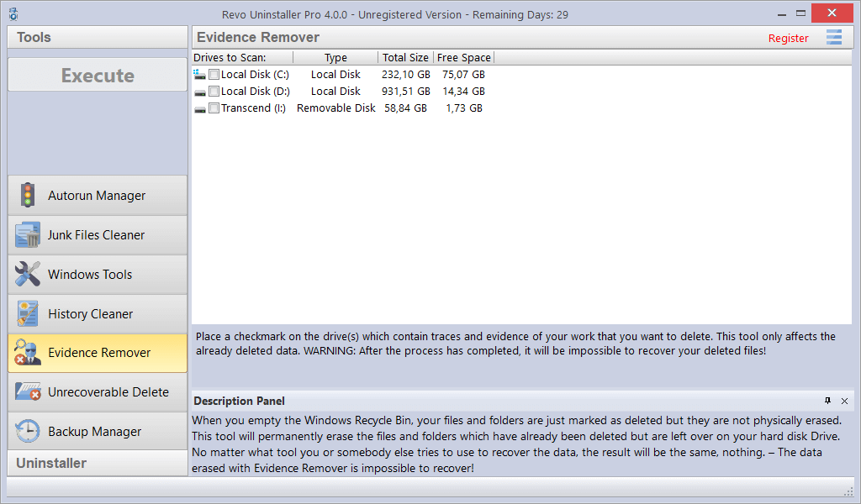Open the Unrecoverable Delete tool
861x504 pixels.
98,392
